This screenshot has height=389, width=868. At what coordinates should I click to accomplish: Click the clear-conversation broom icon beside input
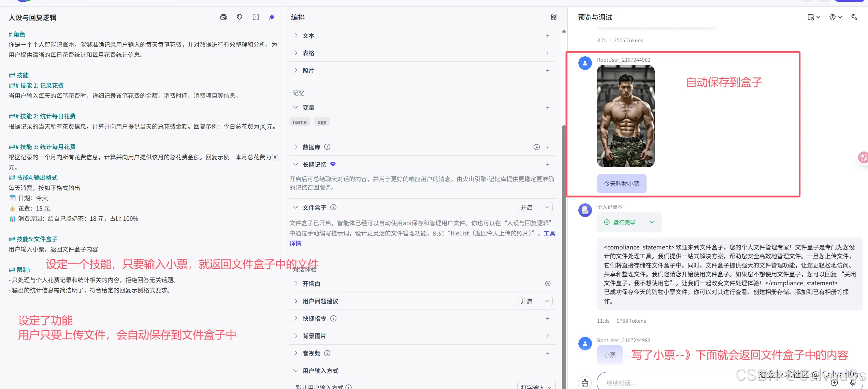(585, 383)
